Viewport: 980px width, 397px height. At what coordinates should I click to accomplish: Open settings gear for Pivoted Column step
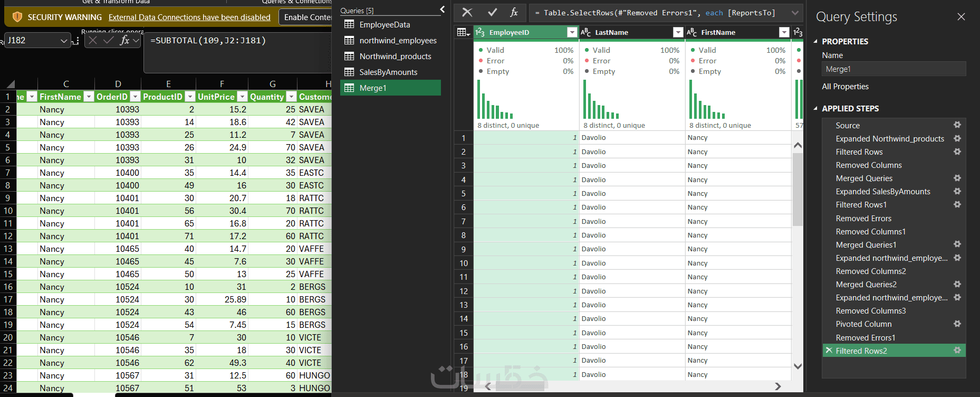(957, 324)
